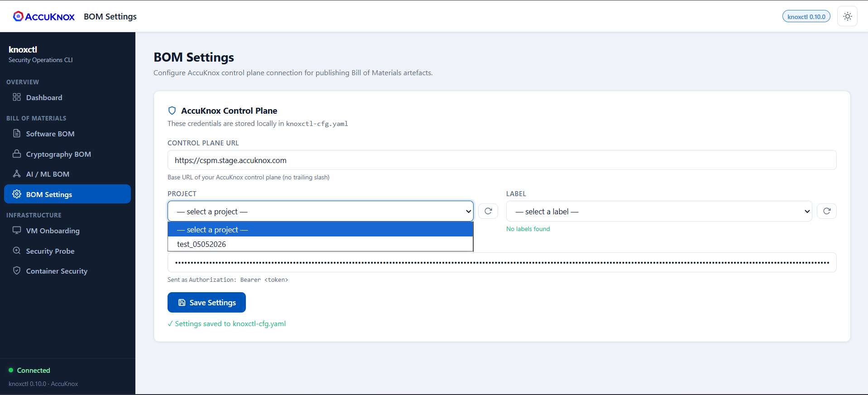Edit the Control Plane URL field
This screenshot has width=868, height=395.
tap(502, 160)
